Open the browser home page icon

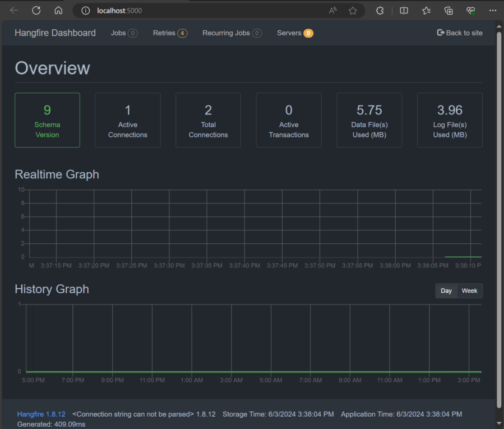pyautogui.click(x=58, y=10)
